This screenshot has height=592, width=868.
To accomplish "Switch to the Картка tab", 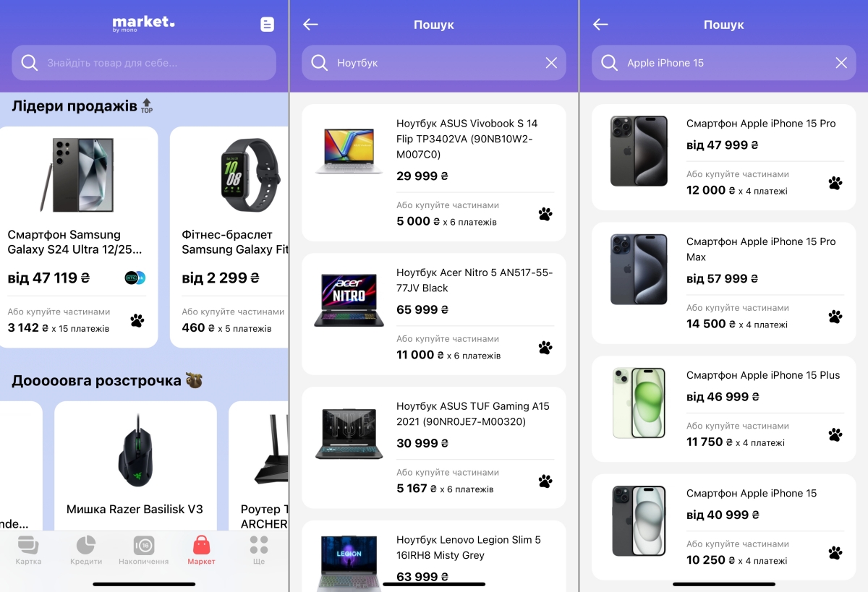I will pyautogui.click(x=28, y=551).
